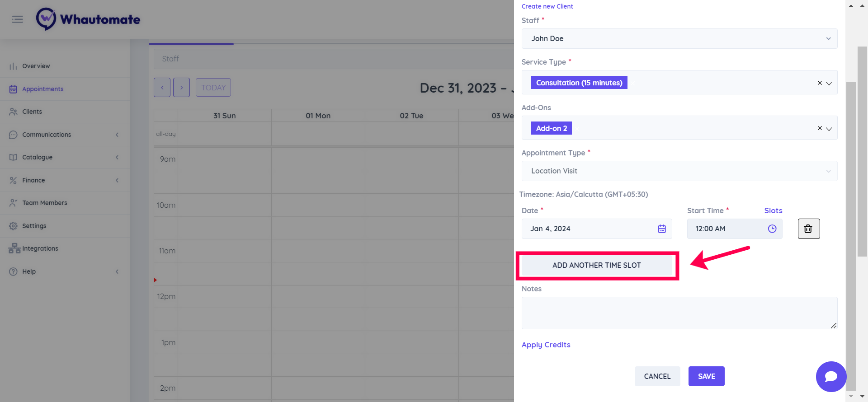Viewport: 868px width, 402px height.
Task: Click Add Another Time Slot button
Action: (596, 266)
